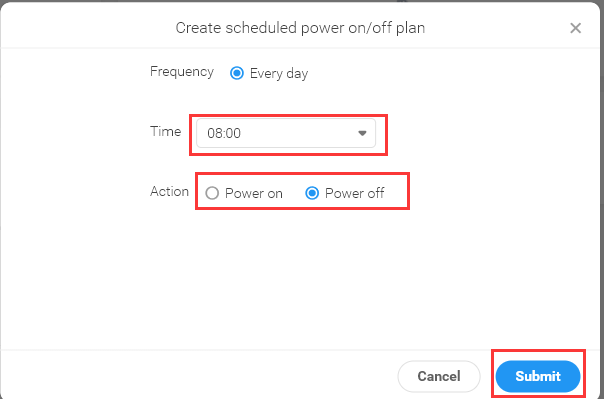Open the Time combo box showing 08:00
The image size is (604, 399).
[x=286, y=133]
